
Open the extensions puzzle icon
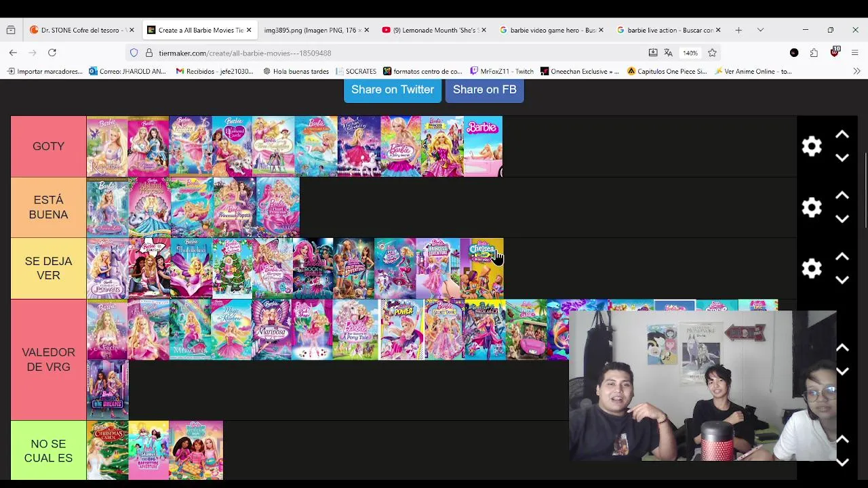click(x=814, y=53)
